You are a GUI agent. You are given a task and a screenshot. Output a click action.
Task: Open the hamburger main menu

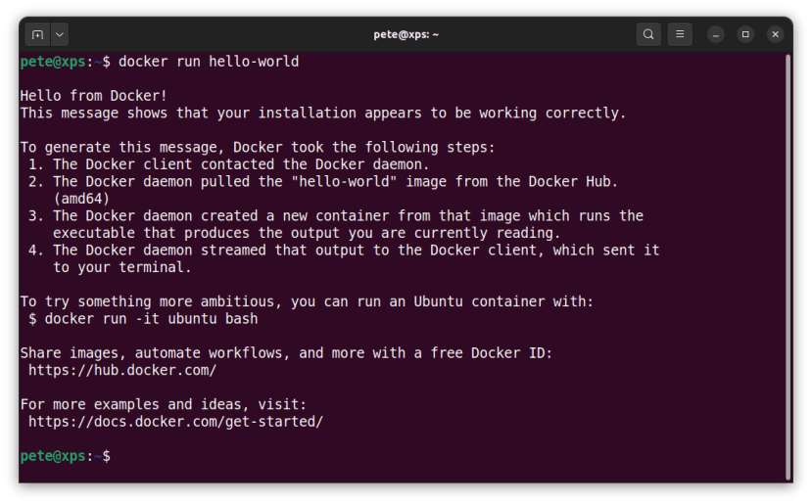680,34
